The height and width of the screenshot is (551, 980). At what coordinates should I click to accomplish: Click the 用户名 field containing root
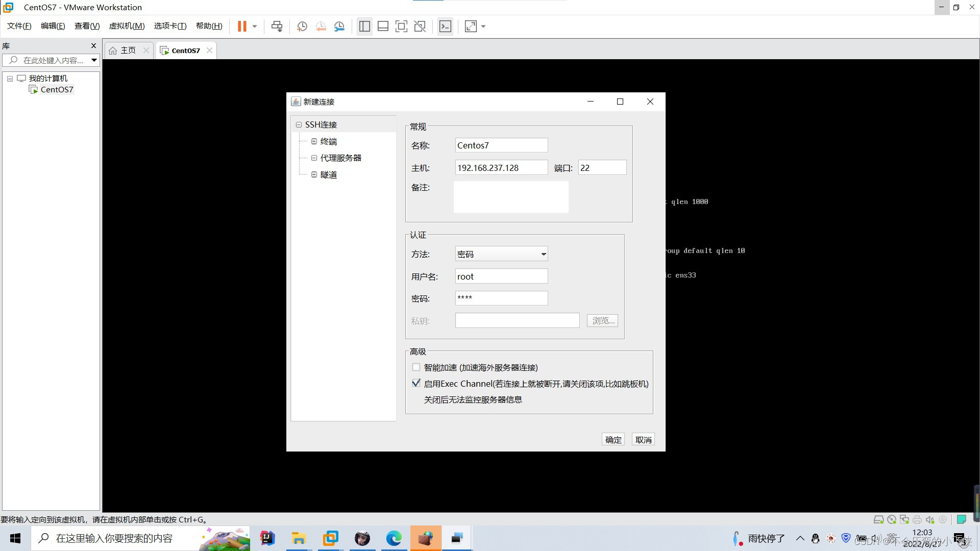click(501, 276)
